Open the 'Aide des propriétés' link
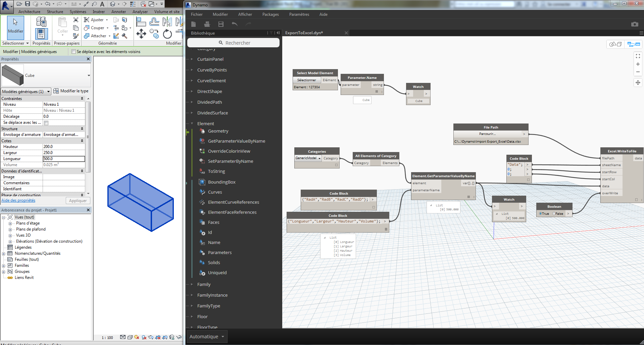The width and height of the screenshot is (644, 345). coord(18,200)
